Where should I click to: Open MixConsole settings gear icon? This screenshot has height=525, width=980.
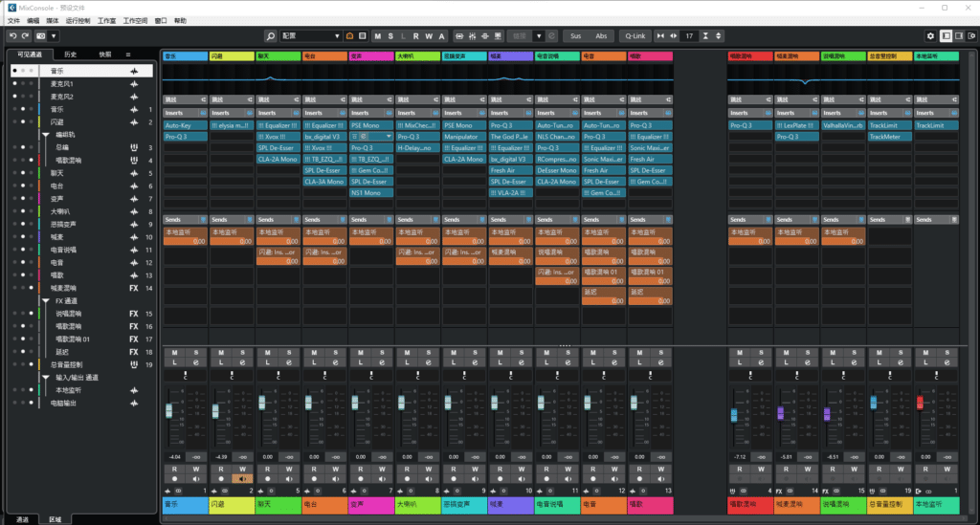click(930, 35)
